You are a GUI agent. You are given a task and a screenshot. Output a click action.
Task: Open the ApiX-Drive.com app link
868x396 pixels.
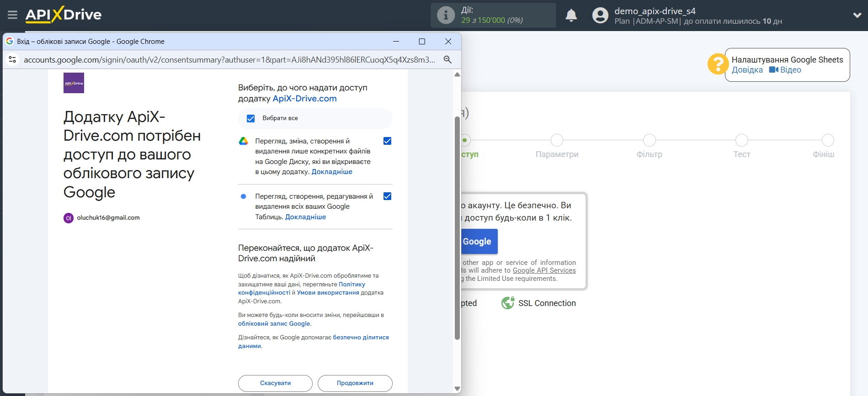304,99
